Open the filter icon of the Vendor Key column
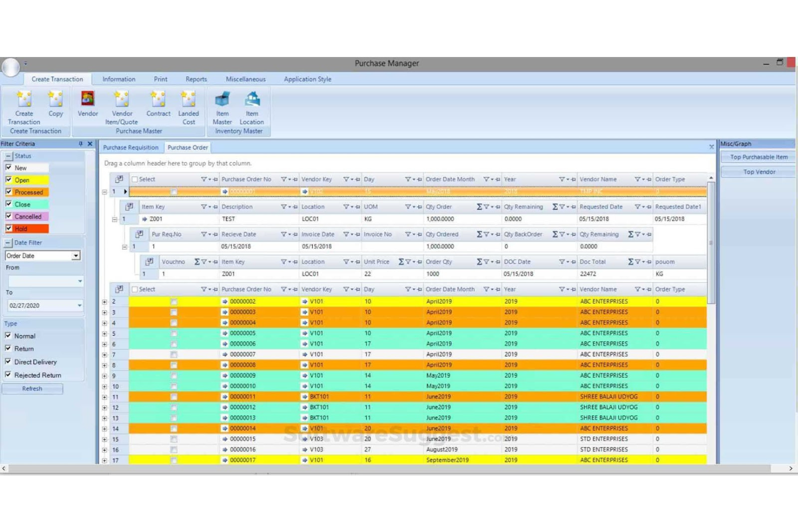This screenshot has height=532, width=798. click(346, 179)
